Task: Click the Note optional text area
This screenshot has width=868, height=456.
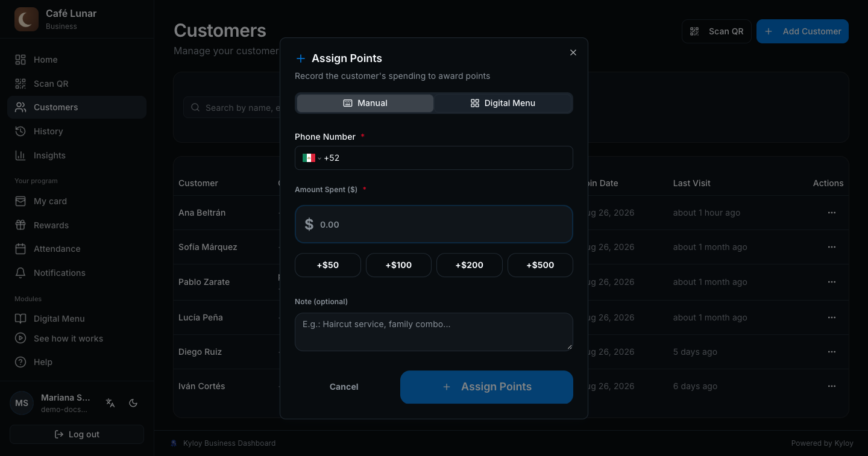Action: point(434,332)
